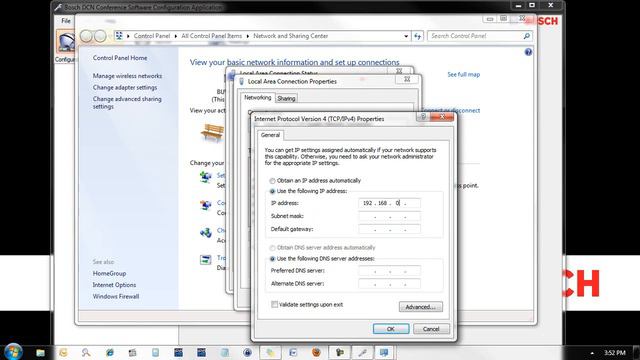Viewport: 640px width, 360px height.
Task: Open Internet Explorer from the taskbar
Action: (109, 353)
